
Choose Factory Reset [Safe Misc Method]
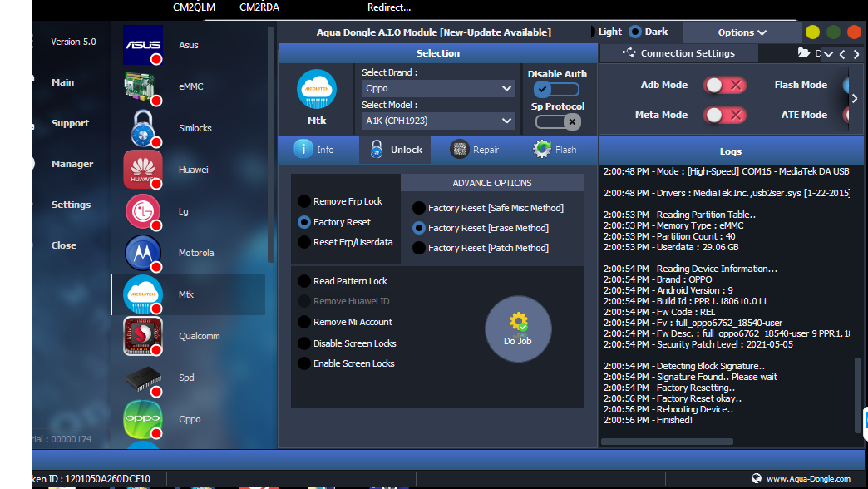click(x=488, y=208)
